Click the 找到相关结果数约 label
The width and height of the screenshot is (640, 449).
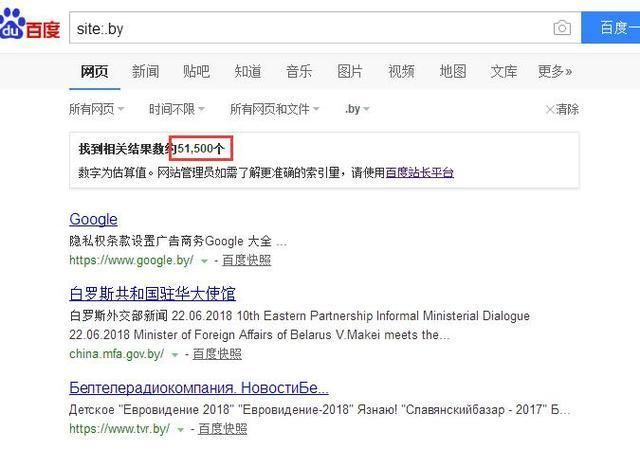pos(127,149)
